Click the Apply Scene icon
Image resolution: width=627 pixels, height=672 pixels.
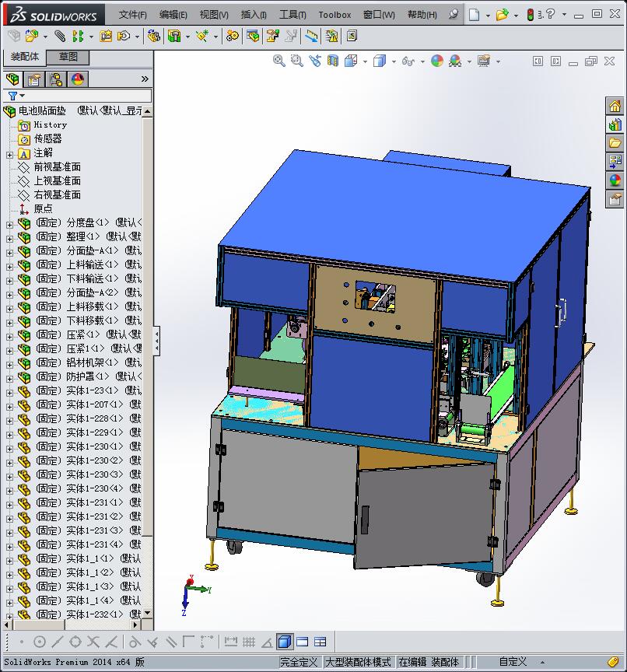point(455,61)
